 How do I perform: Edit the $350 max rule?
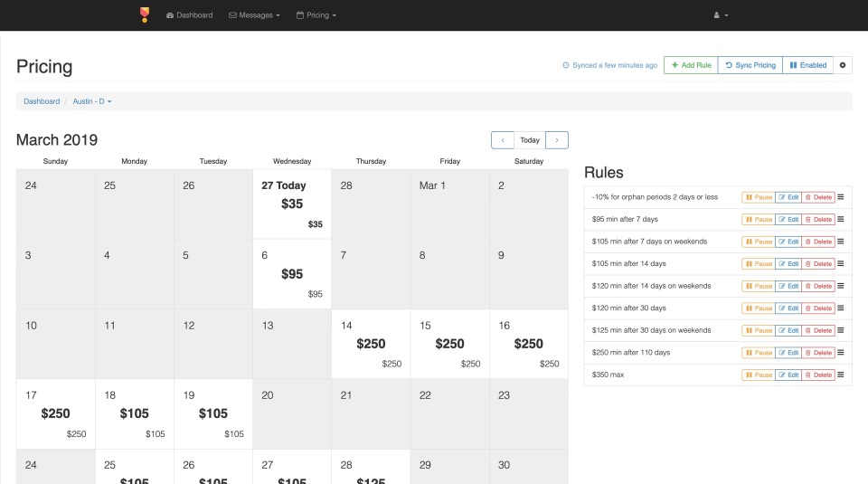(788, 375)
